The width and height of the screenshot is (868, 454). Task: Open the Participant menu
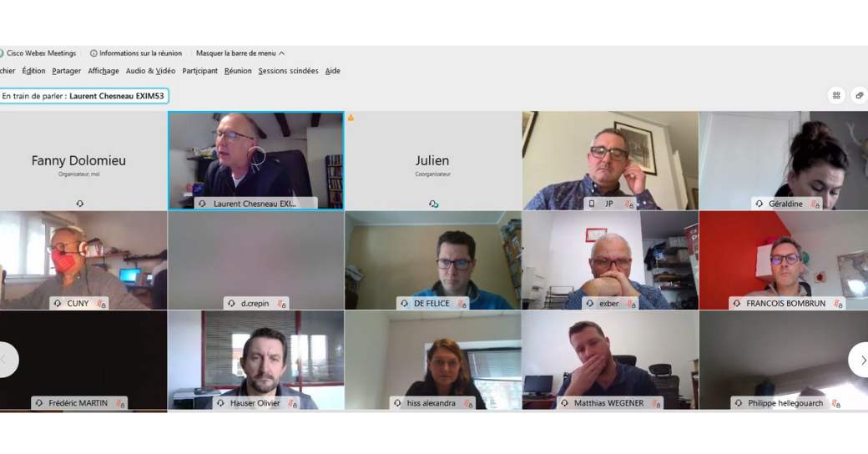pos(199,71)
